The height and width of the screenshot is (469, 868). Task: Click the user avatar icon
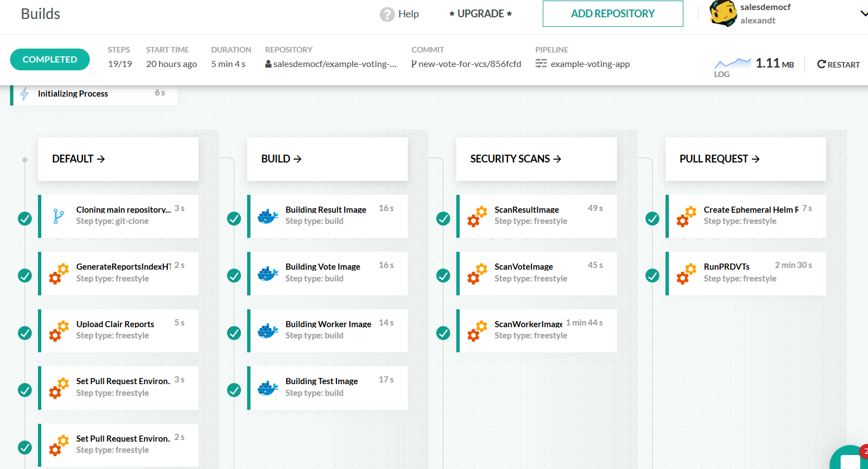point(722,14)
